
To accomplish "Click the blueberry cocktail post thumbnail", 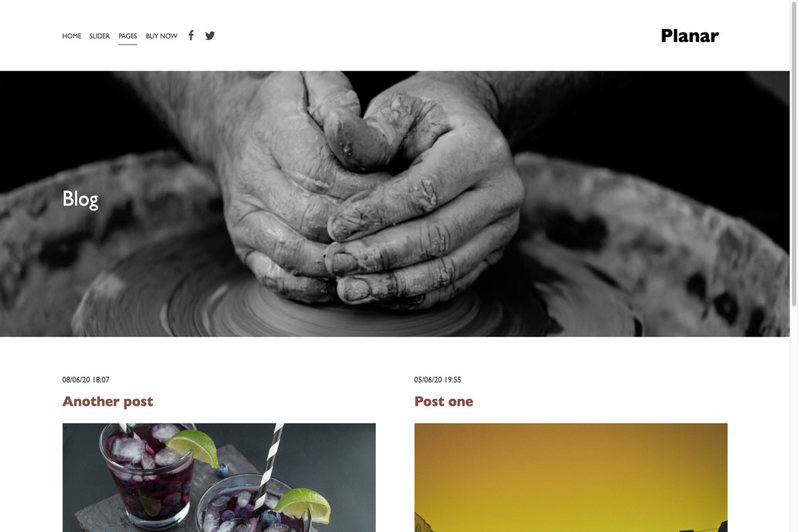I will (x=219, y=477).
